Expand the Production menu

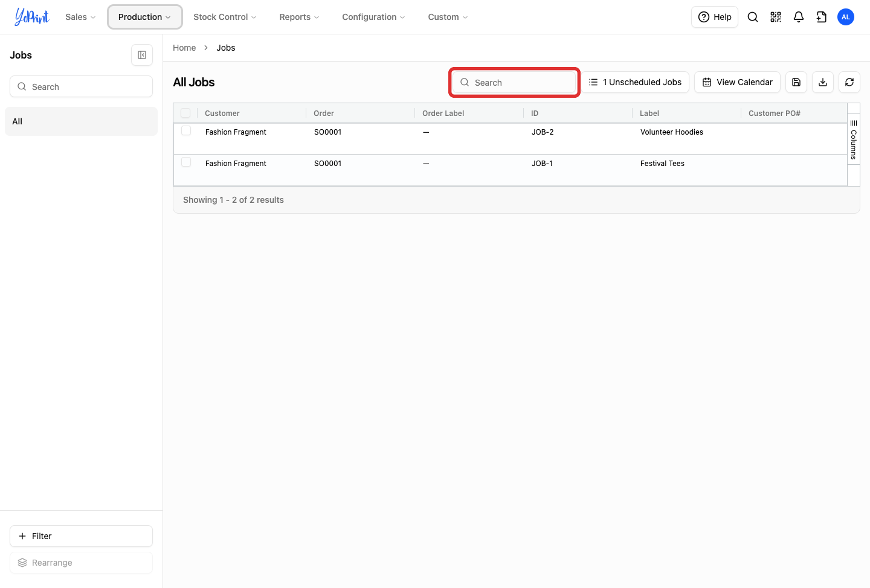(x=145, y=17)
